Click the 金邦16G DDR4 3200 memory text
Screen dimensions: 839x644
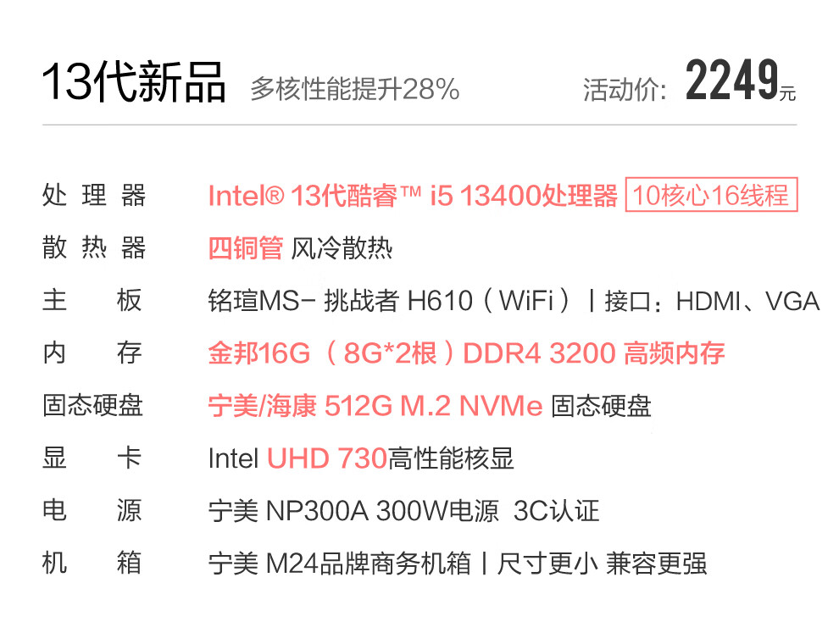click(466, 353)
